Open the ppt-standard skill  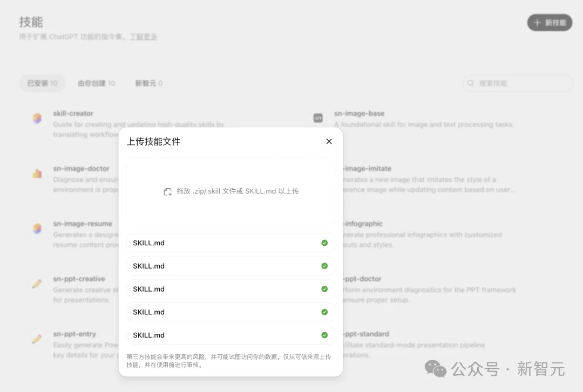pyautogui.click(x=366, y=334)
